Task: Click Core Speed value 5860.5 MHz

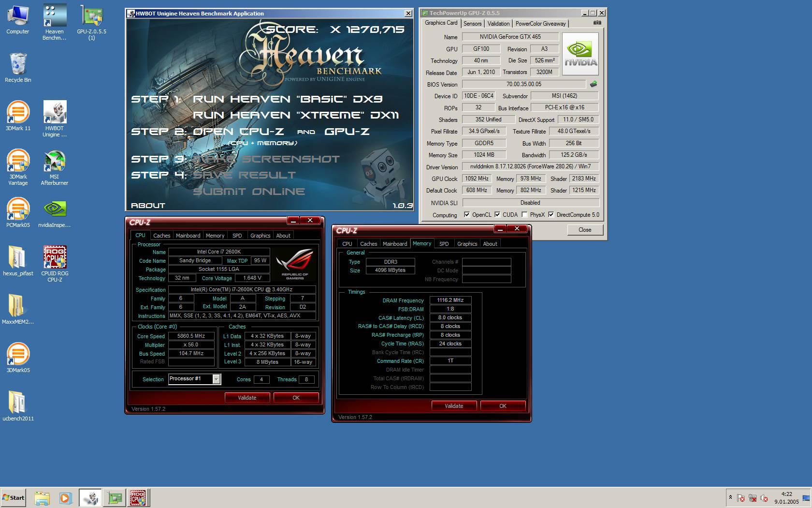Action: pos(191,336)
